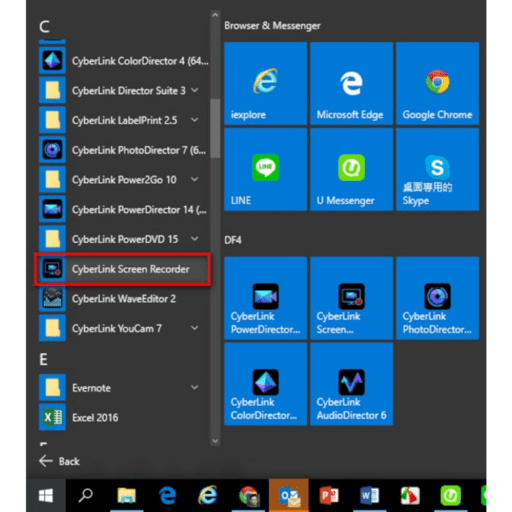Open the iexplore tile

click(265, 84)
